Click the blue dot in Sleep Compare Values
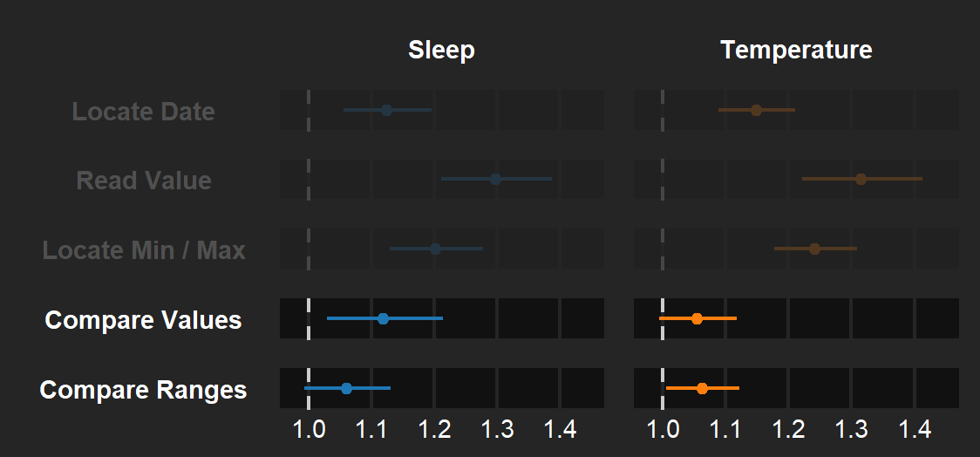The width and height of the screenshot is (980, 457). pyautogui.click(x=383, y=318)
